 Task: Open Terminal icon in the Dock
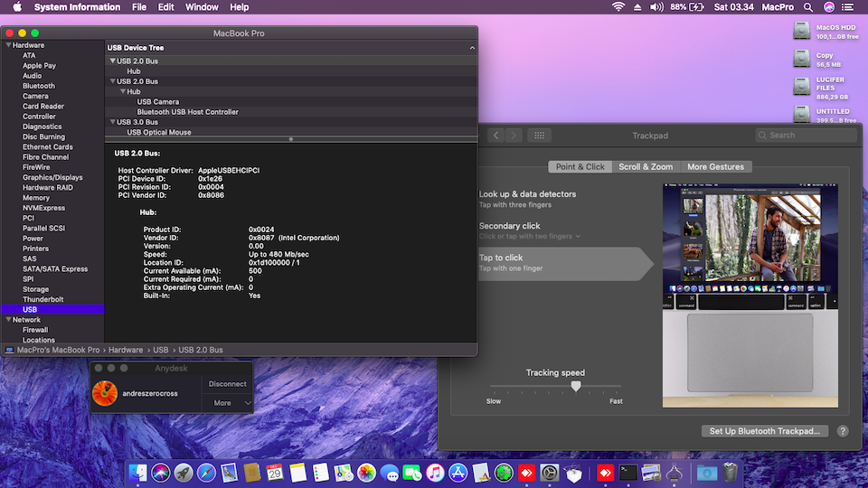point(628,473)
